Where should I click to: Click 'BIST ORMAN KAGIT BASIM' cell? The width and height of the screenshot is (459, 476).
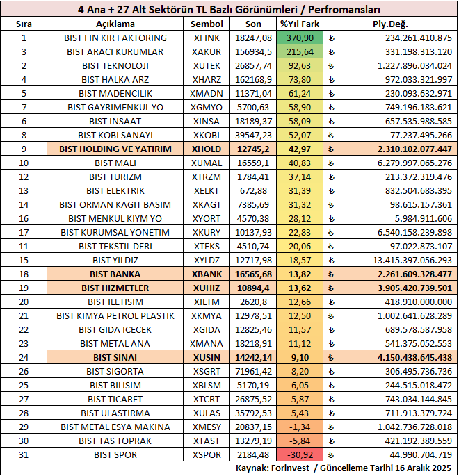[115, 204]
